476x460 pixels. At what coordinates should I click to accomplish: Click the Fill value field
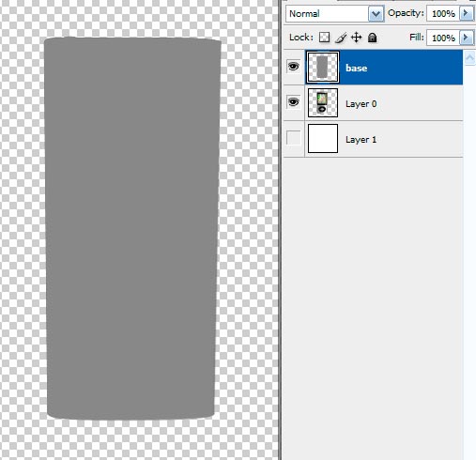click(443, 38)
